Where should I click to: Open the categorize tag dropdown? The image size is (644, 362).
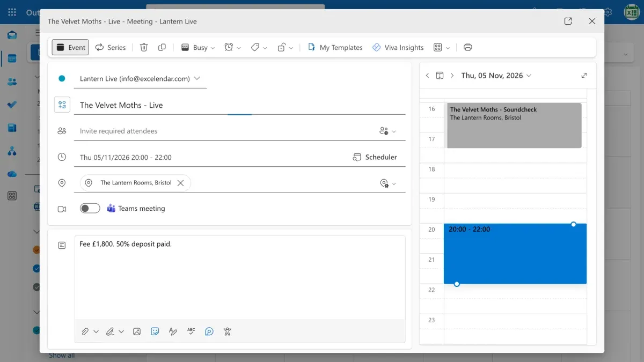259,47
